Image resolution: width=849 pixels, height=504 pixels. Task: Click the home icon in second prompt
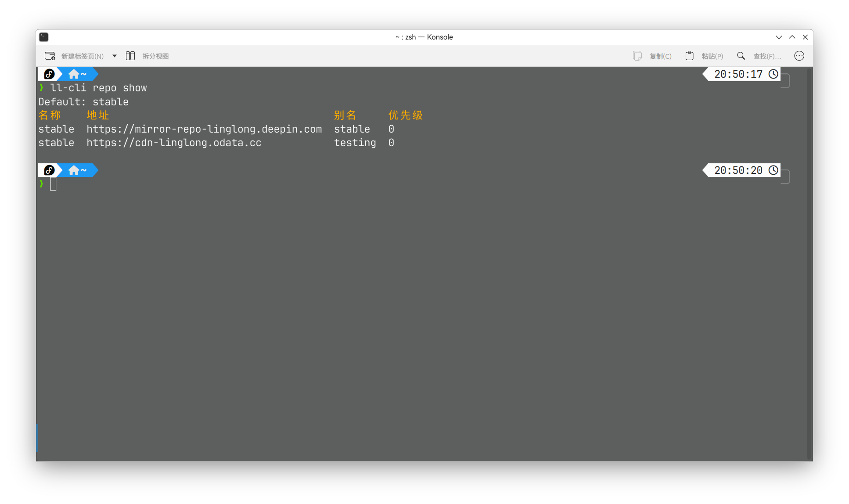(x=73, y=170)
